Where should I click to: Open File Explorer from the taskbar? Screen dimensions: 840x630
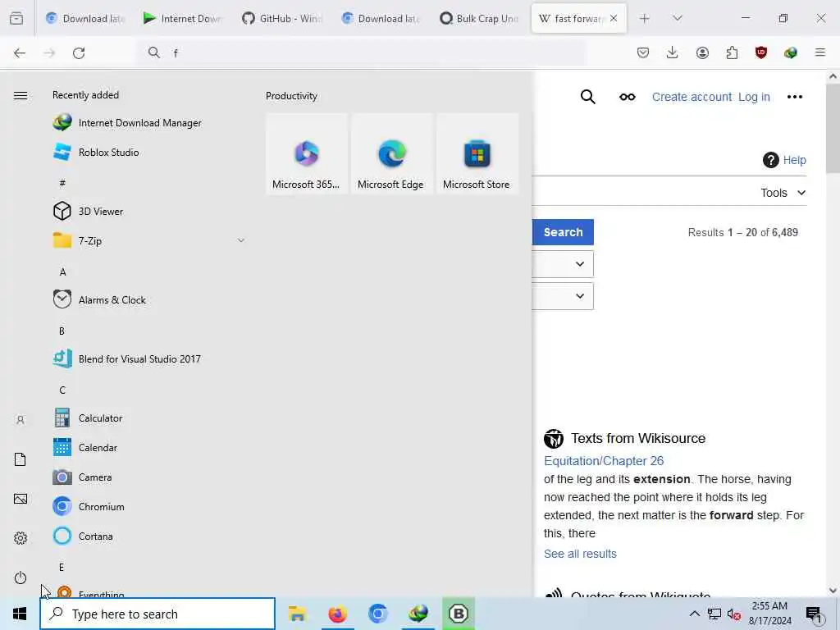297,614
